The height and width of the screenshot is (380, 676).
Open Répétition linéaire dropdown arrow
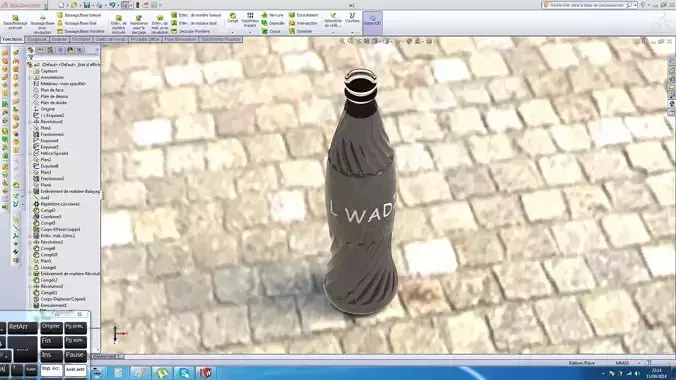(x=250, y=32)
